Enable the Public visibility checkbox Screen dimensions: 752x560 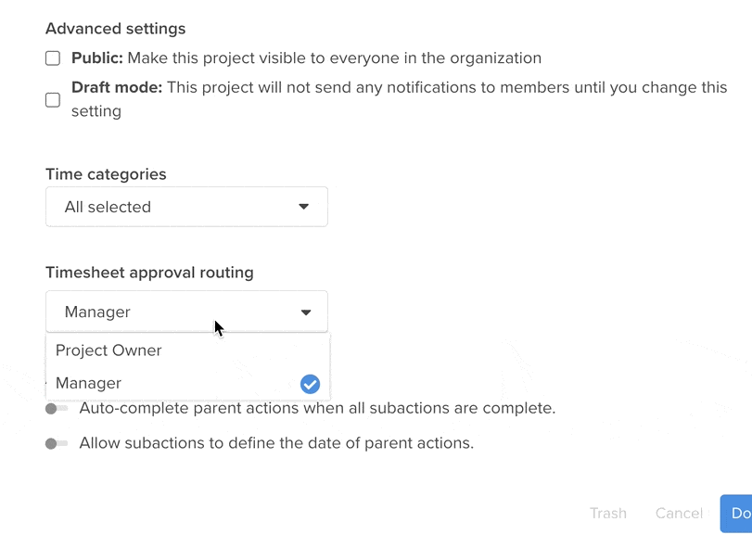[x=53, y=58]
